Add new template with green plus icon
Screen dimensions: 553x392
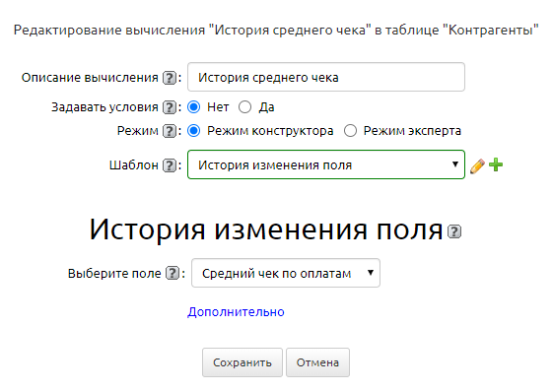[496, 164]
